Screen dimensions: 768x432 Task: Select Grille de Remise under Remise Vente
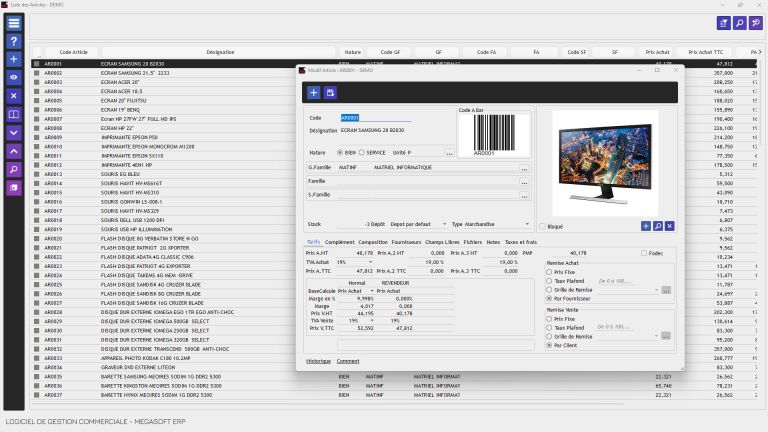(x=549, y=336)
